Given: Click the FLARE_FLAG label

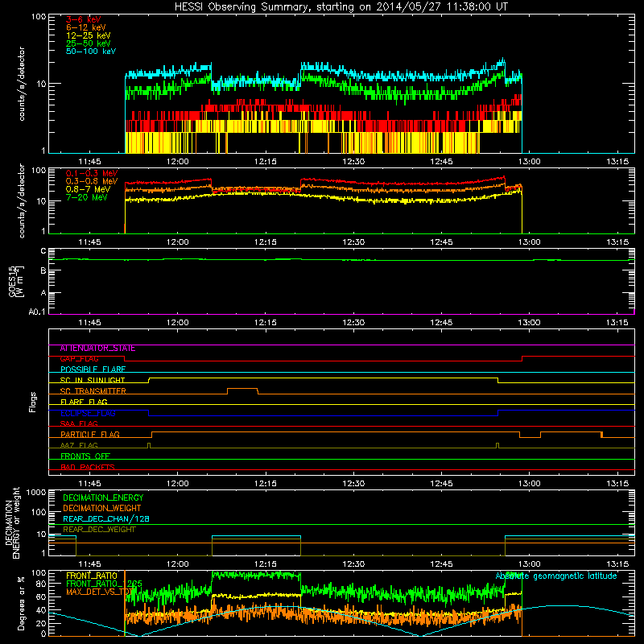Looking at the screenshot, I should pos(84,402).
